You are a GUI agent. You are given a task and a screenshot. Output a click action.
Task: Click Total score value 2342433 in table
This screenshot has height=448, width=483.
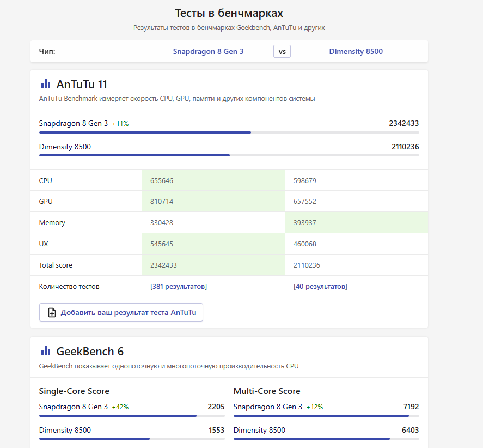163,265
